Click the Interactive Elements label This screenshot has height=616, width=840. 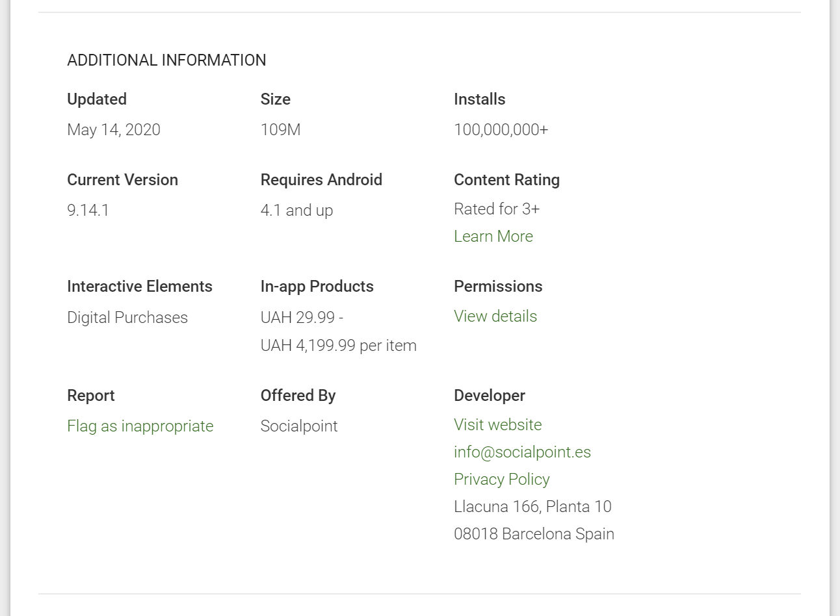[139, 287]
